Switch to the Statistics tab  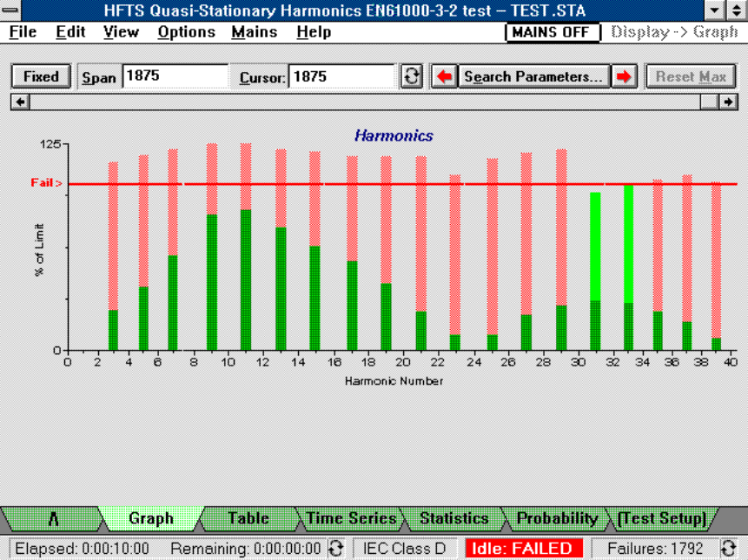453,519
